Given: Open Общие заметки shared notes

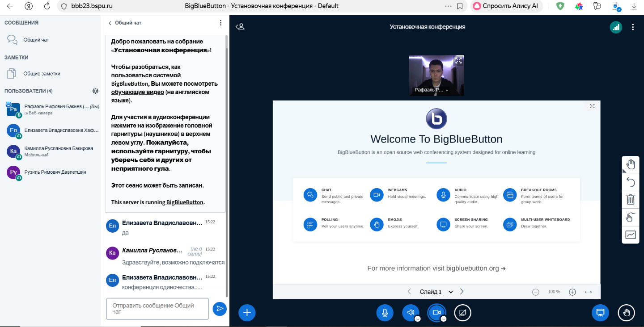Looking at the screenshot, I should (41, 74).
